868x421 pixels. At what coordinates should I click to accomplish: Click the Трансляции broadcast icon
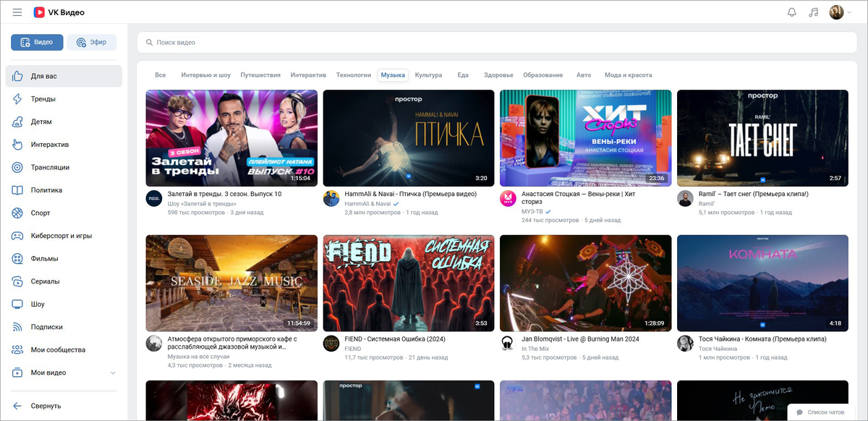coord(17,167)
